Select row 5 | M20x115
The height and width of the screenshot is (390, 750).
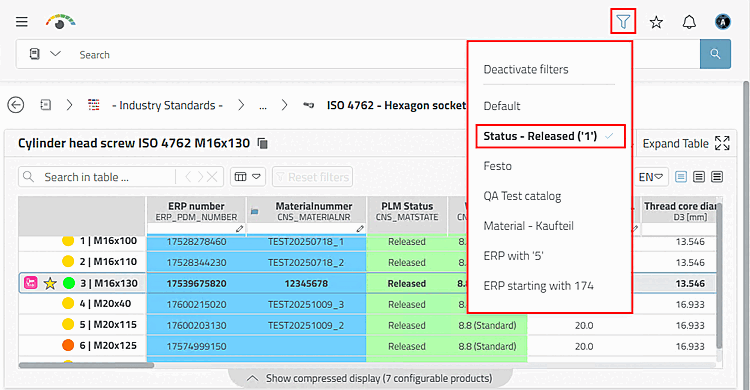108,324
